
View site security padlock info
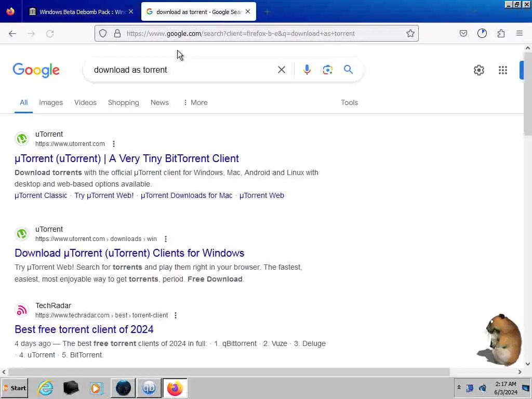tap(117, 33)
